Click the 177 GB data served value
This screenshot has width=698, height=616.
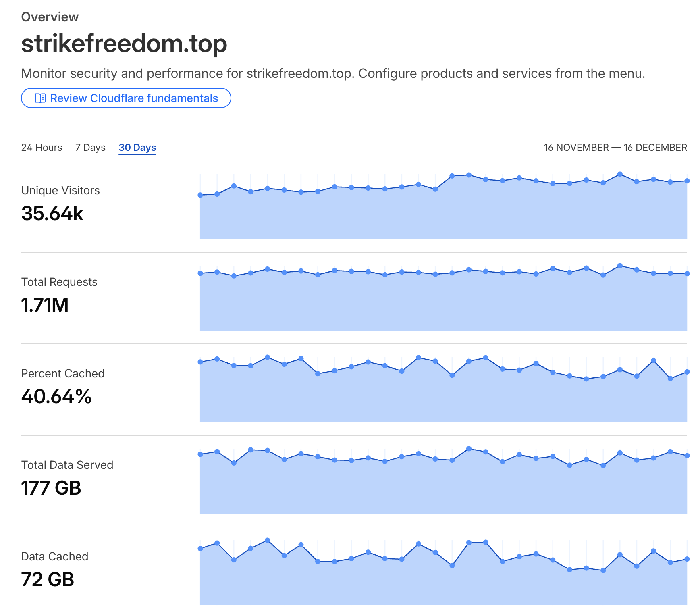(51, 488)
